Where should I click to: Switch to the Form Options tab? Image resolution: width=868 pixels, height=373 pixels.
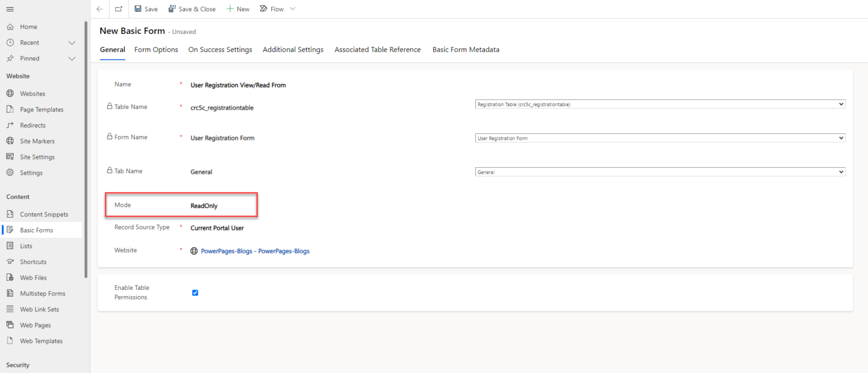point(156,49)
